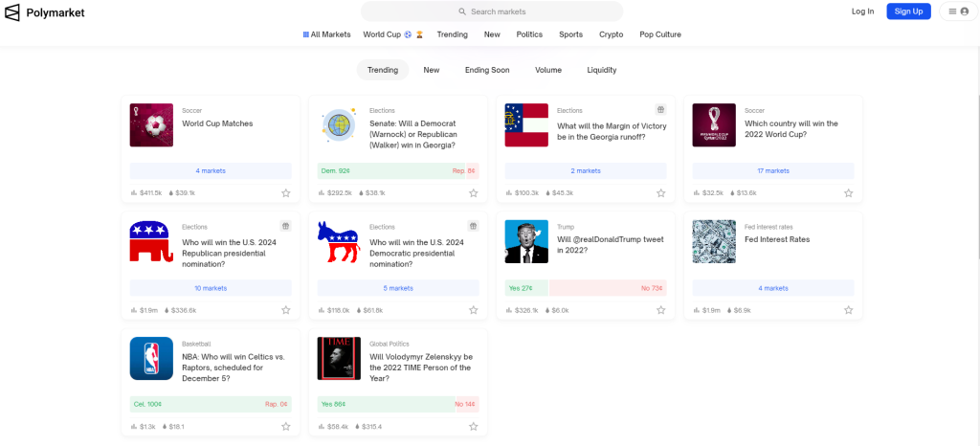Click the gift icon on the Republican nomination card
The height and width of the screenshot is (446, 980).
click(x=285, y=226)
